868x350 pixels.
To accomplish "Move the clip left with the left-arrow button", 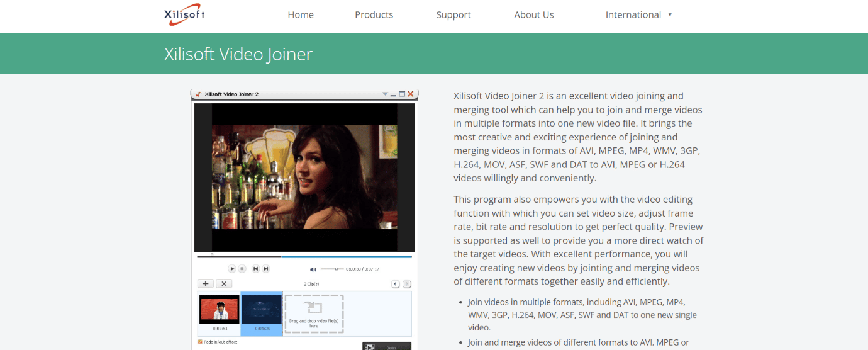I will click(x=396, y=284).
